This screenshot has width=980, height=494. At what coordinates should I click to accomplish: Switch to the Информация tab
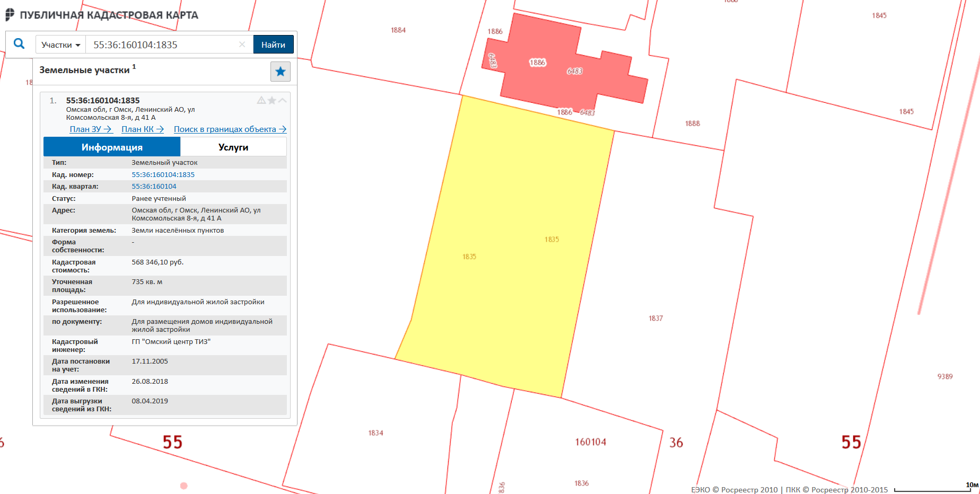pyautogui.click(x=112, y=147)
